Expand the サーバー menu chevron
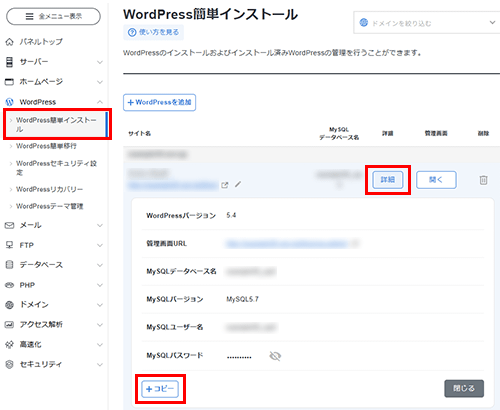Screen dimensions: 500x410 100,62
